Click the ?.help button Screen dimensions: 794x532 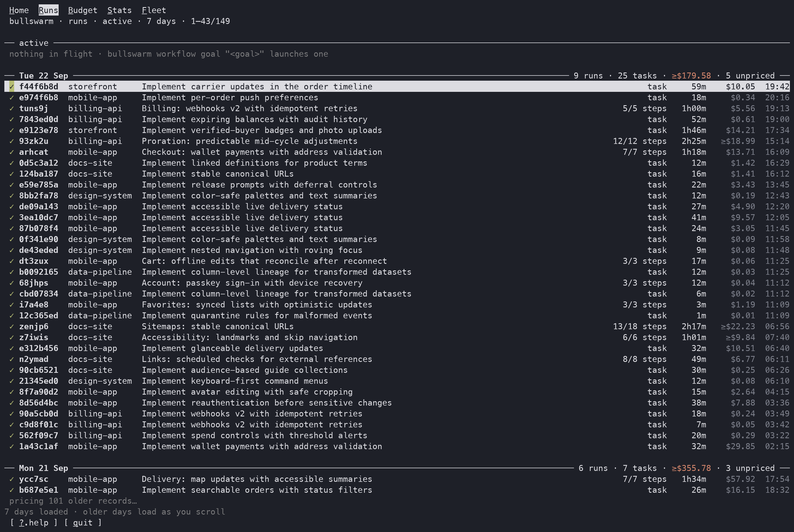[34, 522]
